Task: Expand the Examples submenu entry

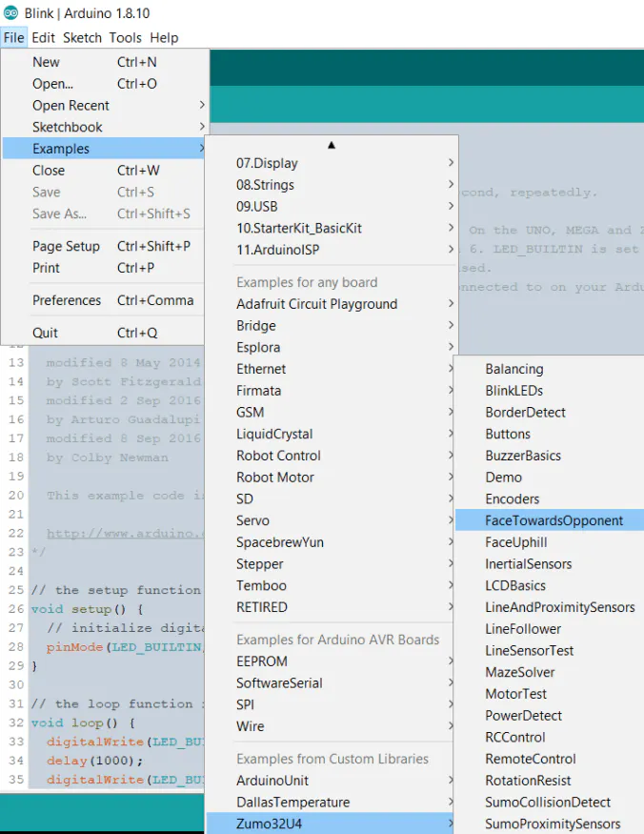Action: 104,149
